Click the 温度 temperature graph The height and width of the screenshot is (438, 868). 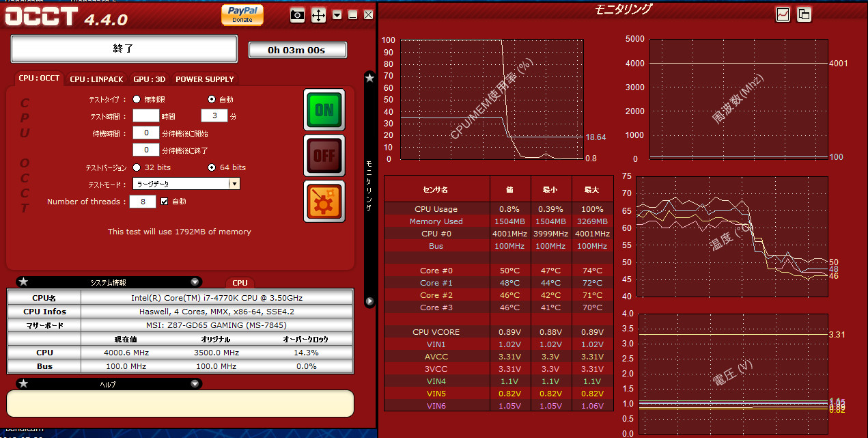[x=732, y=236]
